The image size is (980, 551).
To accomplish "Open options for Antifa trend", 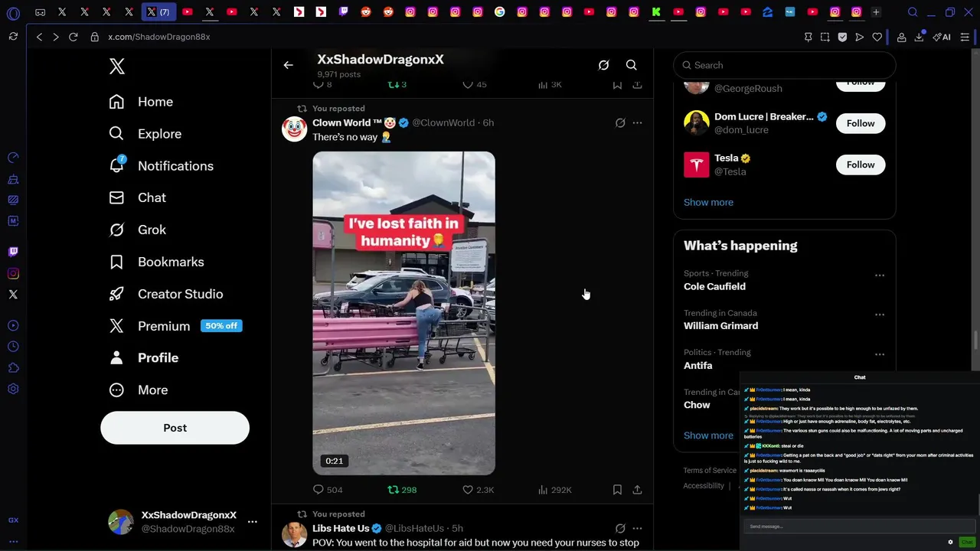I will point(879,354).
